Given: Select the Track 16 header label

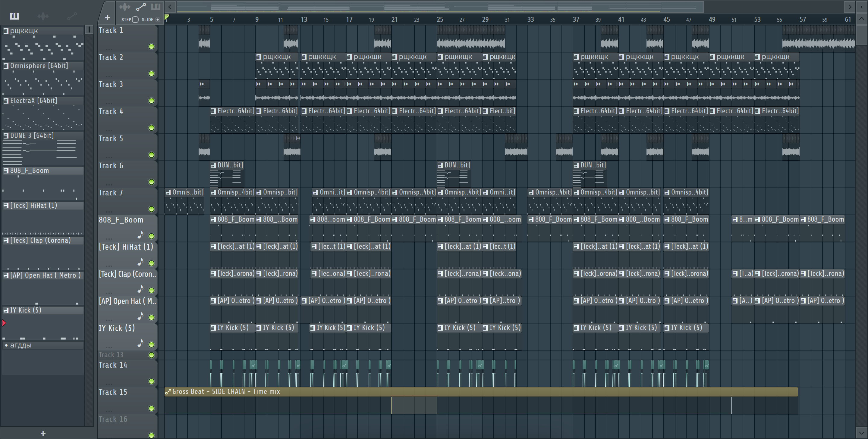Looking at the screenshot, I should click(x=113, y=419).
